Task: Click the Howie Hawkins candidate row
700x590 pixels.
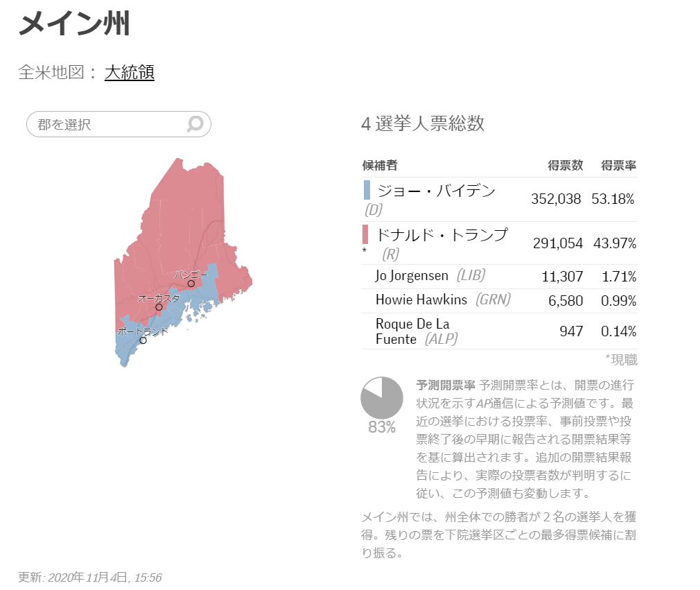Action: (x=499, y=301)
